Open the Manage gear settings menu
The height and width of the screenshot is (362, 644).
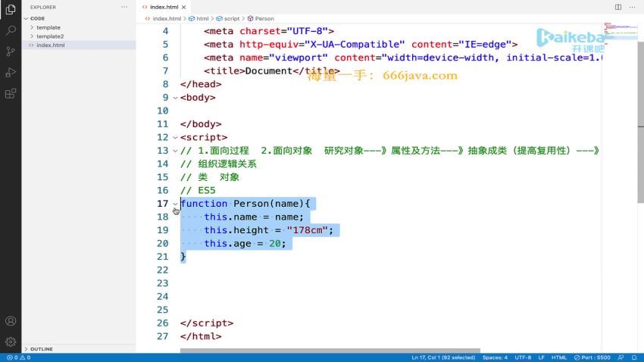tap(11, 342)
